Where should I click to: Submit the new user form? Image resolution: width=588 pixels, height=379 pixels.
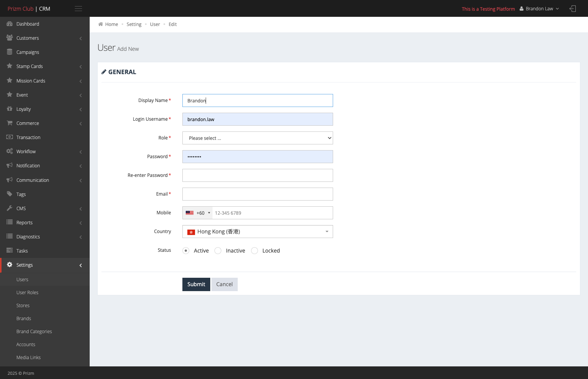[196, 284]
